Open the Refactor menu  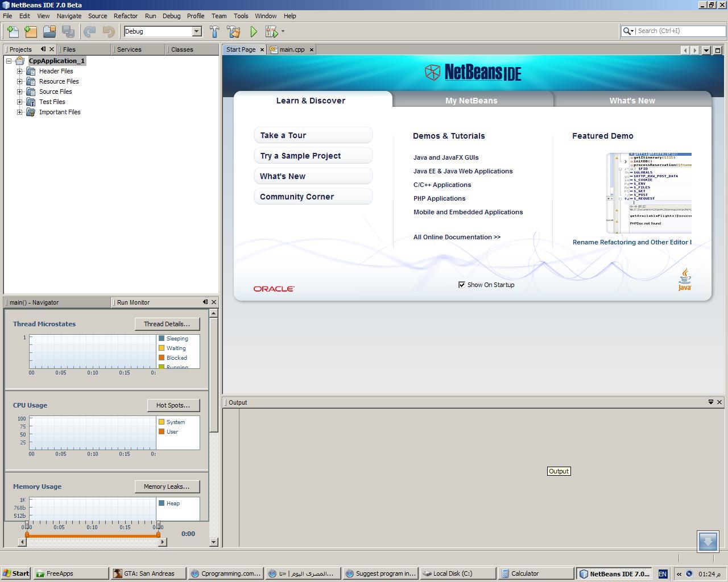point(125,16)
